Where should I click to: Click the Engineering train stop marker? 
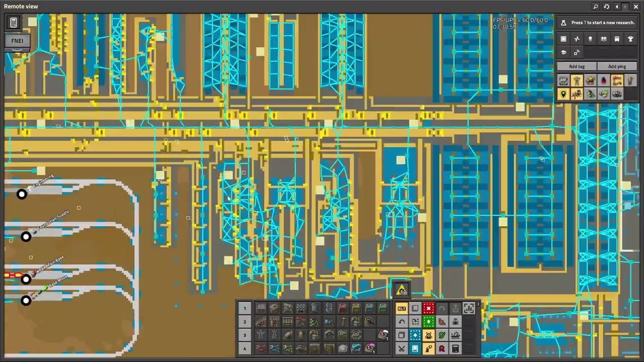[22, 194]
